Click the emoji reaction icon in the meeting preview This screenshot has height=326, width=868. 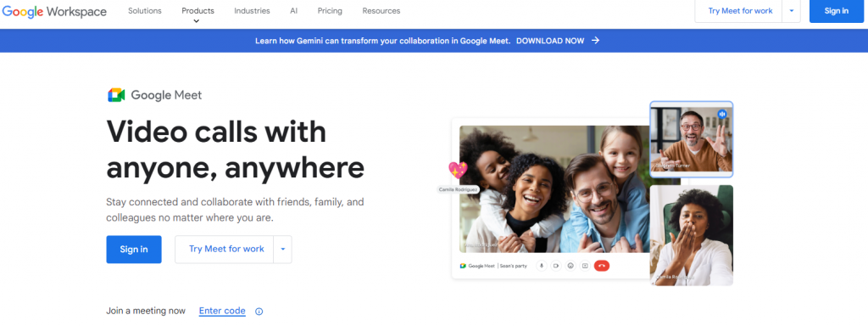pos(570,266)
